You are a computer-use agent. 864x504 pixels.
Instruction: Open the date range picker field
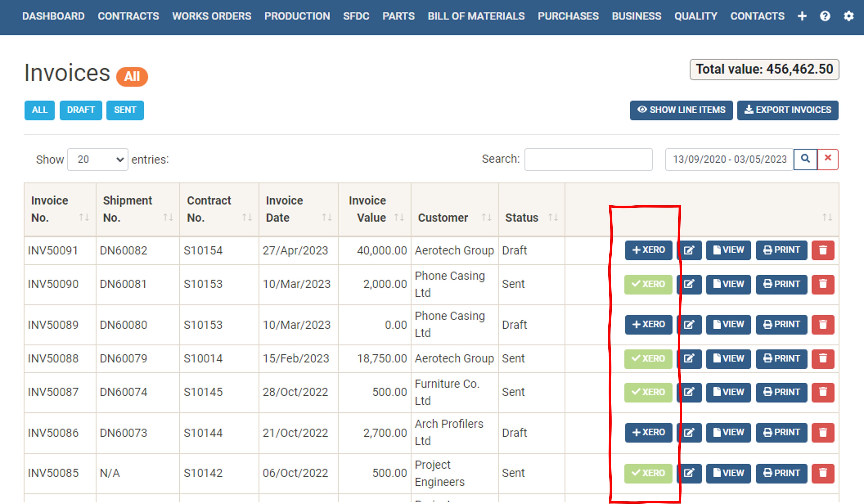coord(728,159)
